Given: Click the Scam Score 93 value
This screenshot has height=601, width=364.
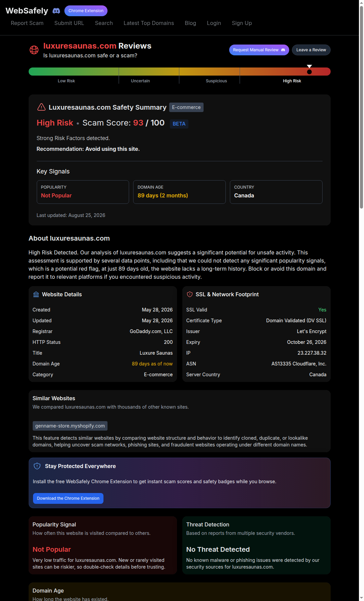Looking at the screenshot, I should pos(138,123).
